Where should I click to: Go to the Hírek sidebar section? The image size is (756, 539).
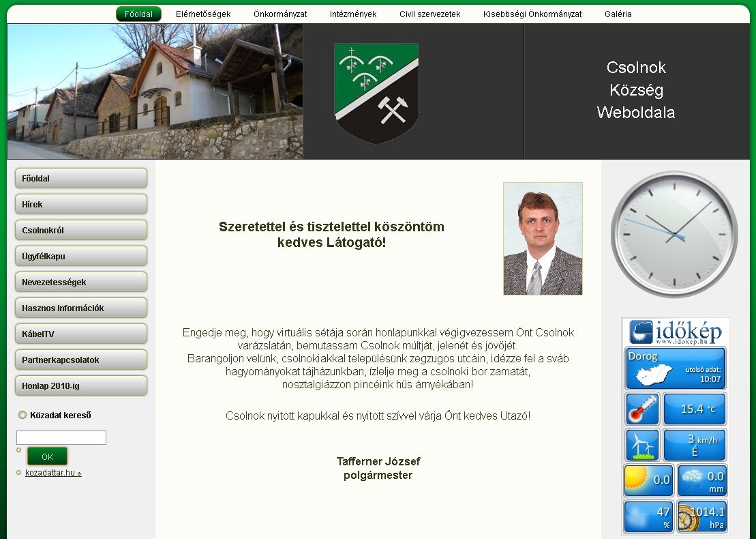(x=81, y=204)
